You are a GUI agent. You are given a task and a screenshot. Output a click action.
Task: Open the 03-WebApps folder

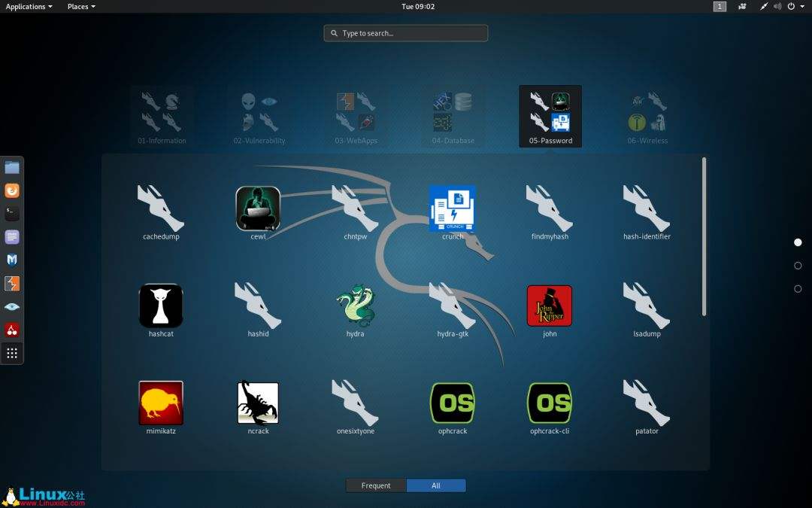pyautogui.click(x=356, y=117)
